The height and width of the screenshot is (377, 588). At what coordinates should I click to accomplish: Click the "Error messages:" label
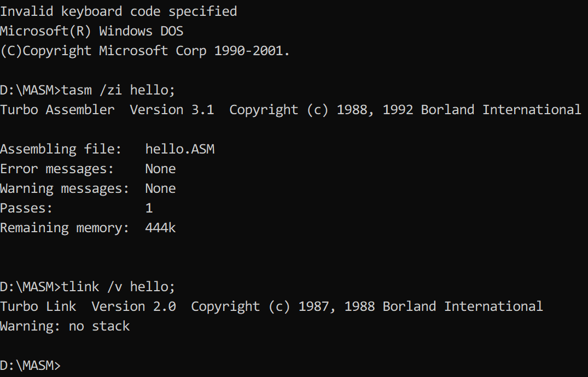[x=57, y=169]
